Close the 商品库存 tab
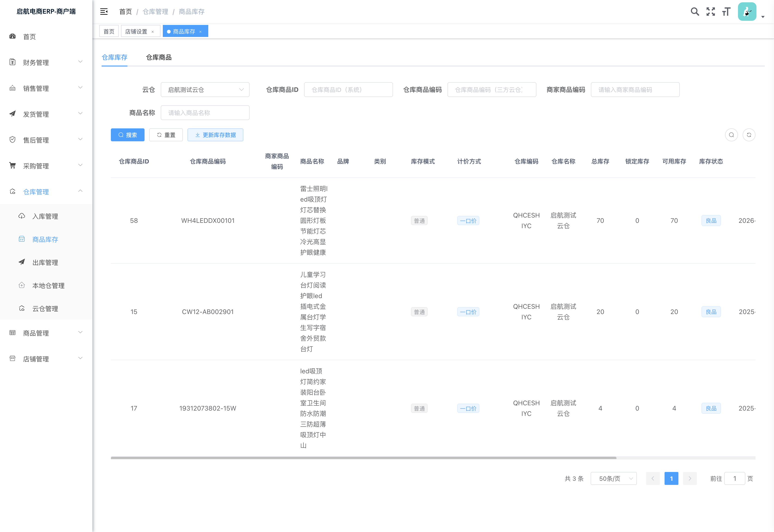This screenshot has width=774, height=532. (200, 32)
